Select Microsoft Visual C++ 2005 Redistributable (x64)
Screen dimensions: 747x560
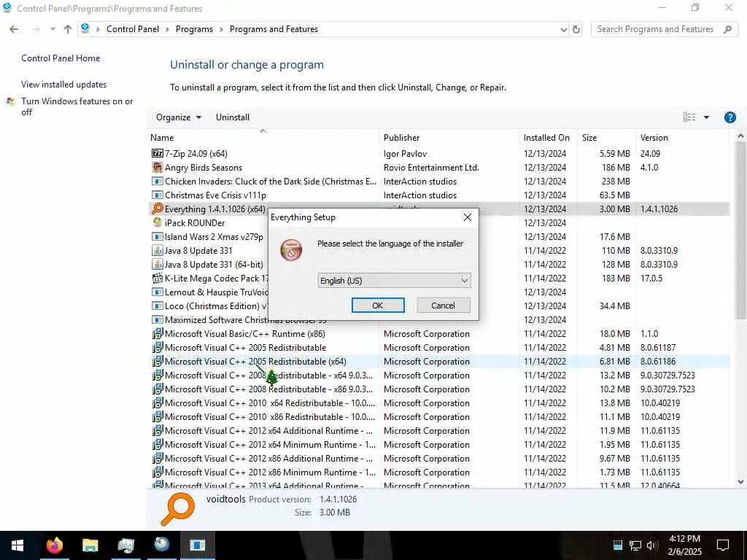(439, 361)
